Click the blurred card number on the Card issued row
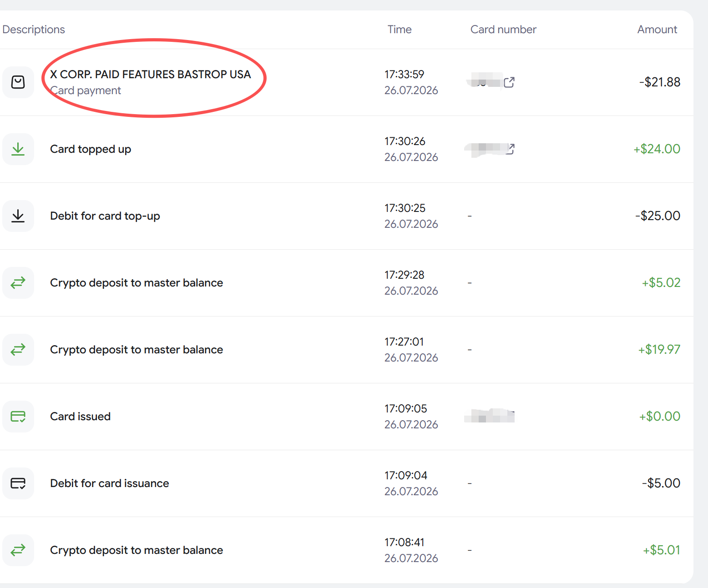 [x=489, y=416]
